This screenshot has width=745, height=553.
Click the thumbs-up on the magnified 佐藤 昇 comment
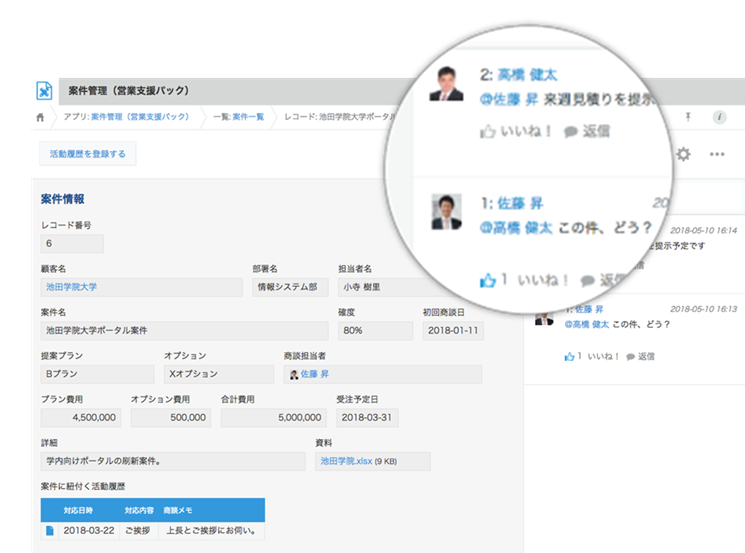[488, 280]
